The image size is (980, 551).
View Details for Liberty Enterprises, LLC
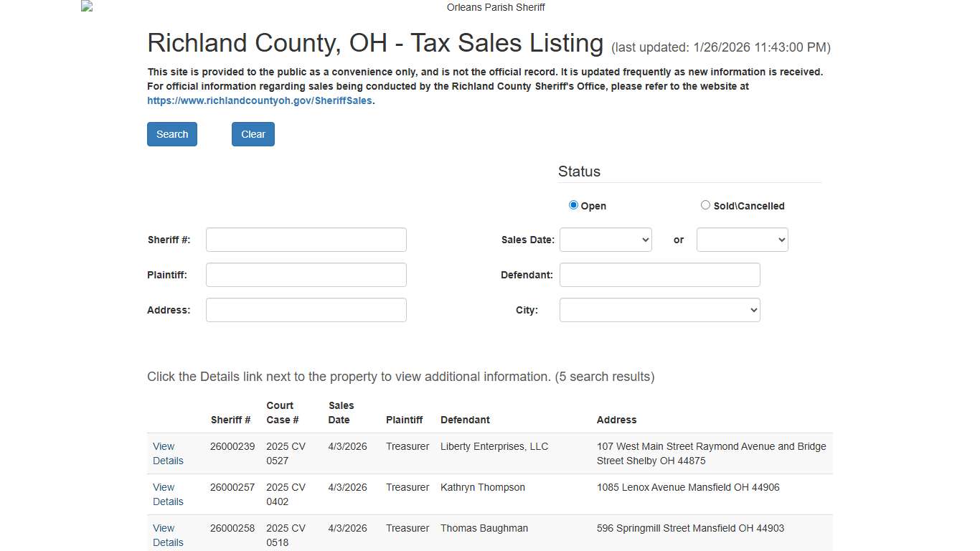point(167,453)
